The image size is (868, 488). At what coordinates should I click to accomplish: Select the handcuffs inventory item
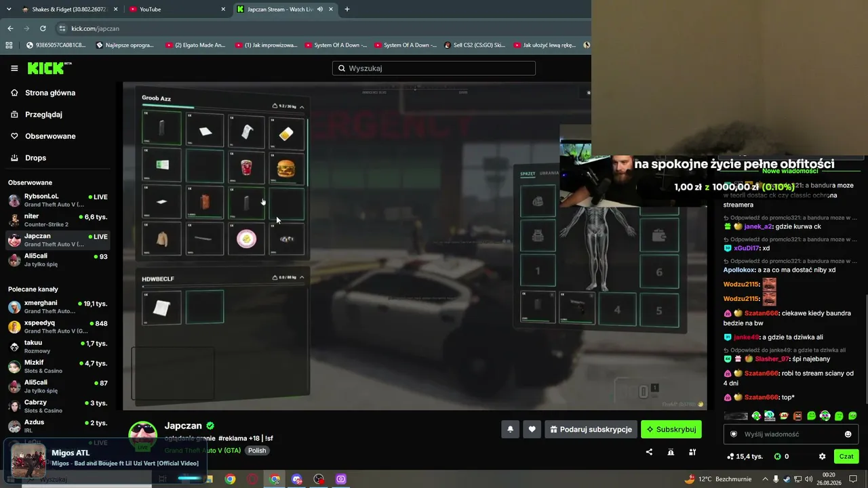287,239
